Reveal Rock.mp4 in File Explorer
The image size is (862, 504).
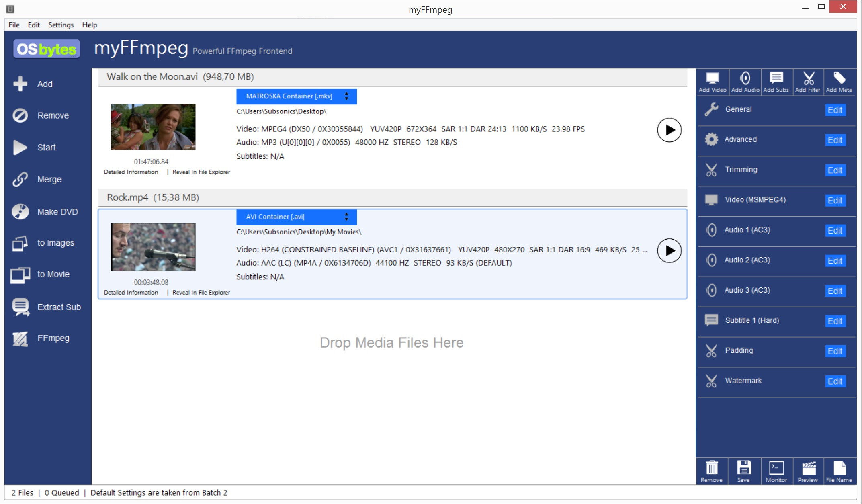click(x=201, y=293)
